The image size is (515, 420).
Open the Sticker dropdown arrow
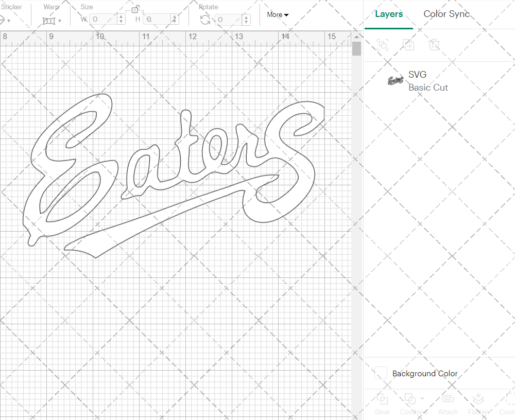(x=9, y=21)
